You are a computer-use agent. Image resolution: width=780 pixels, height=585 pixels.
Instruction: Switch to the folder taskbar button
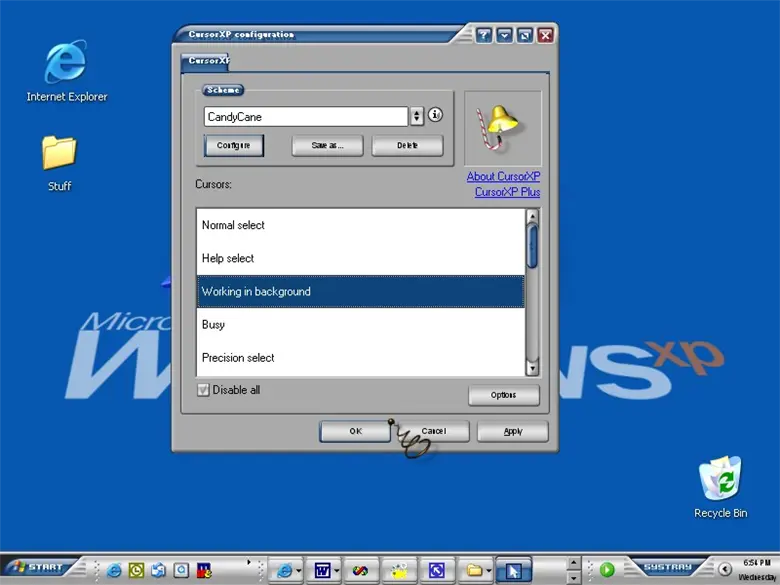pos(474,570)
